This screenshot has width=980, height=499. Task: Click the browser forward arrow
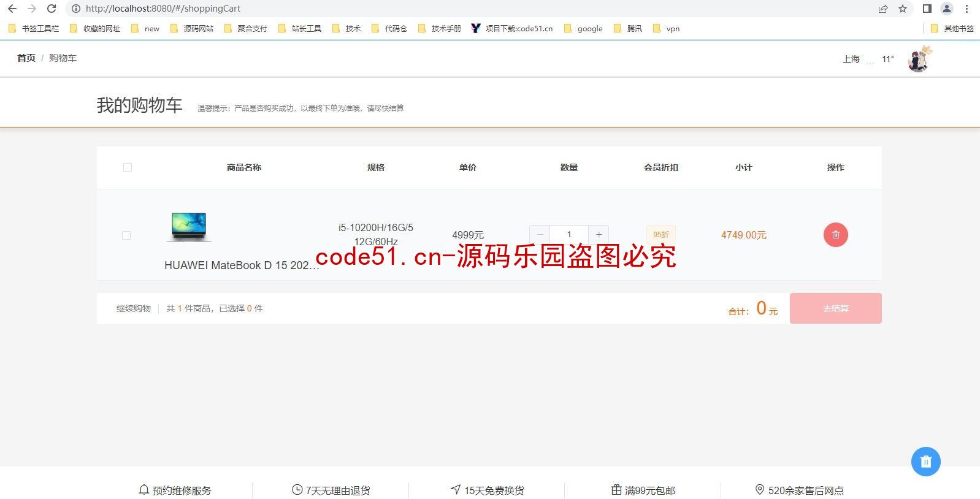click(32, 9)
